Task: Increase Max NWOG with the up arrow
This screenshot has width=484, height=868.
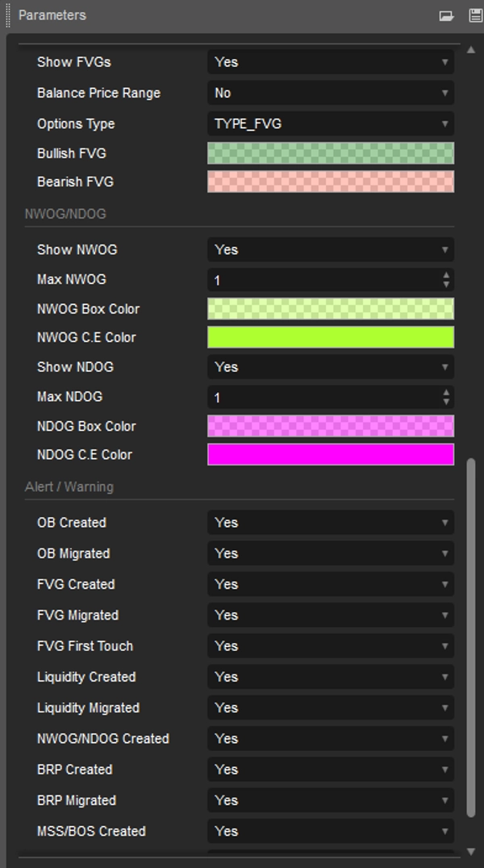Action: pyautogui.click(x=447, y=276)
